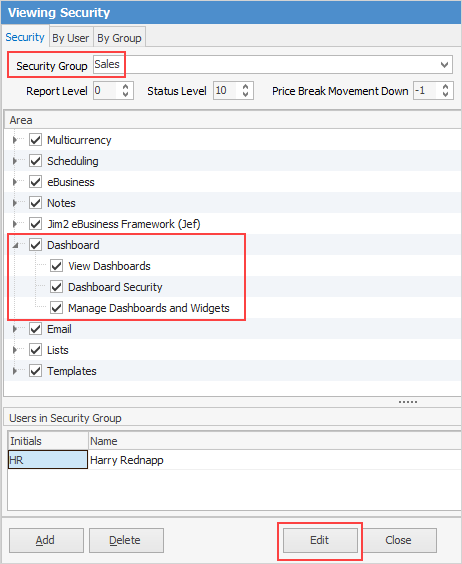Click the Initials column header
This screenshot has width=462, height=564.
pos(47,441)
